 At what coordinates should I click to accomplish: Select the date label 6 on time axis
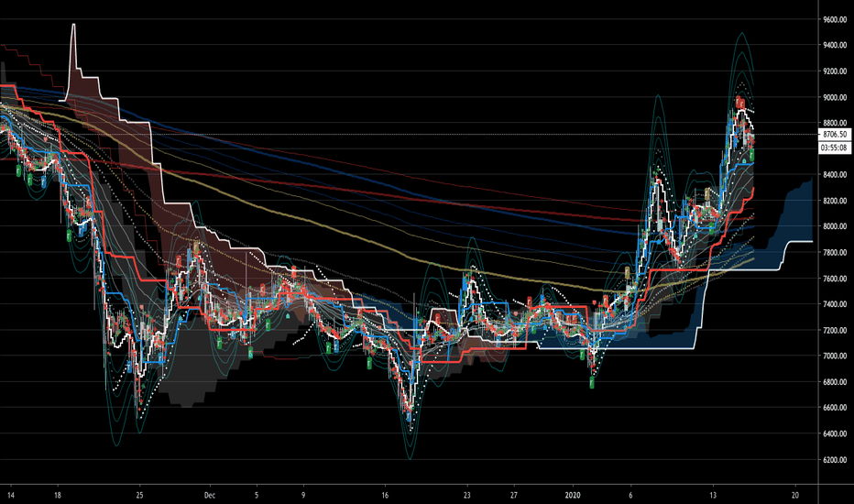630,495
